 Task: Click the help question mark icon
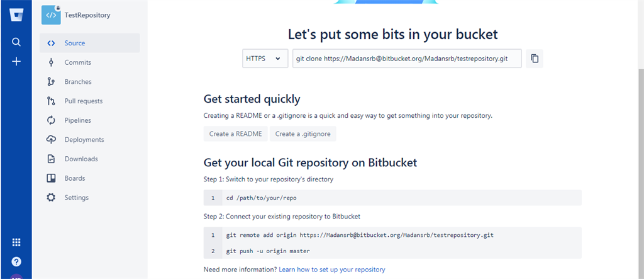click(x=16, y=262)
